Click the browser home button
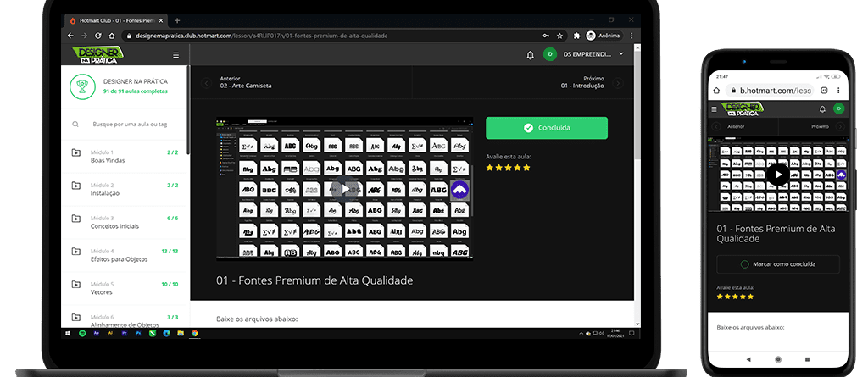868x377 pixels. pyautogui.click(x=112, y=36)
